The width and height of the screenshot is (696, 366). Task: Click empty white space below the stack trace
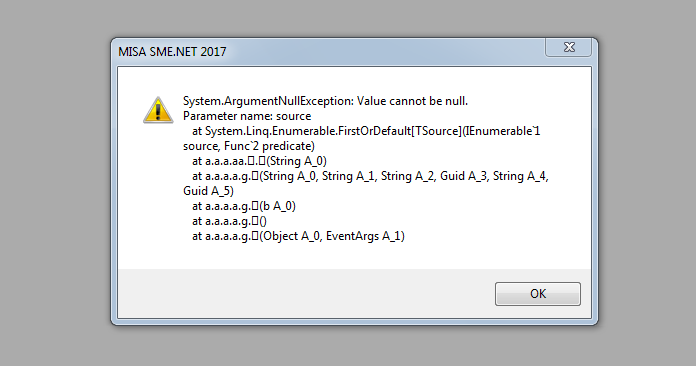point(355,256)
